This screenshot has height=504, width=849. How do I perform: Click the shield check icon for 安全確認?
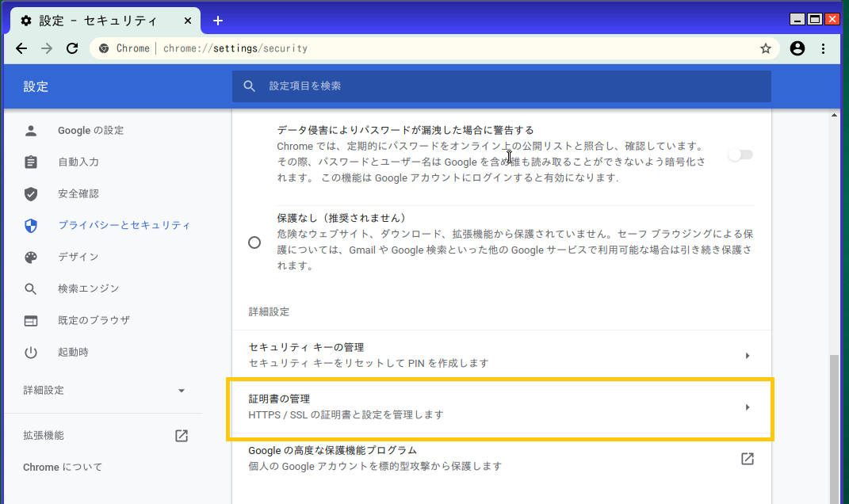(x=31, y=194)
